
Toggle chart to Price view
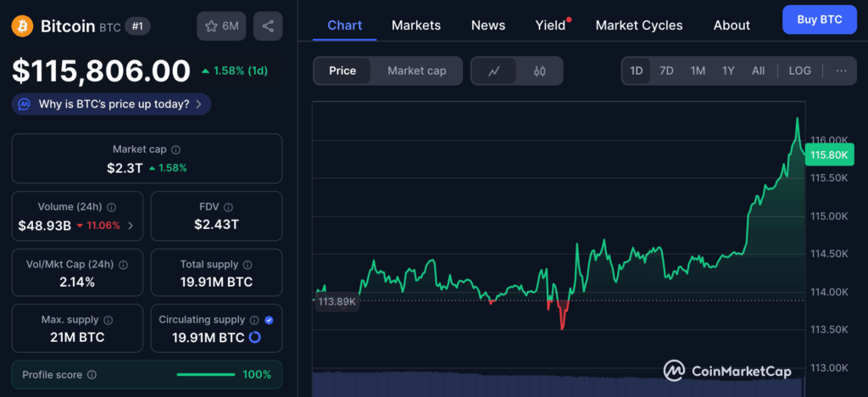(x=342, y=70)
